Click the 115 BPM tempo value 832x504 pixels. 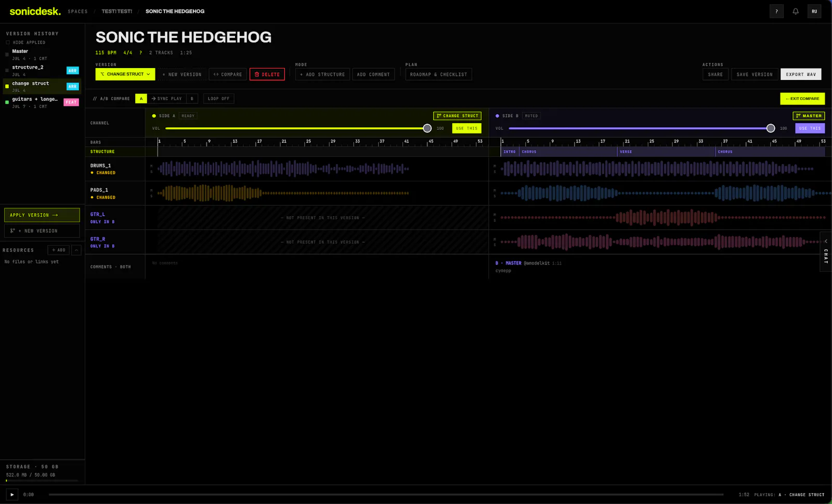[106, 52]
